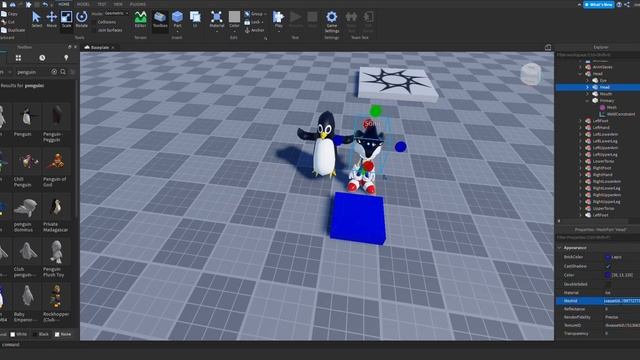Click the Cut clipboard button

(8, 22)
